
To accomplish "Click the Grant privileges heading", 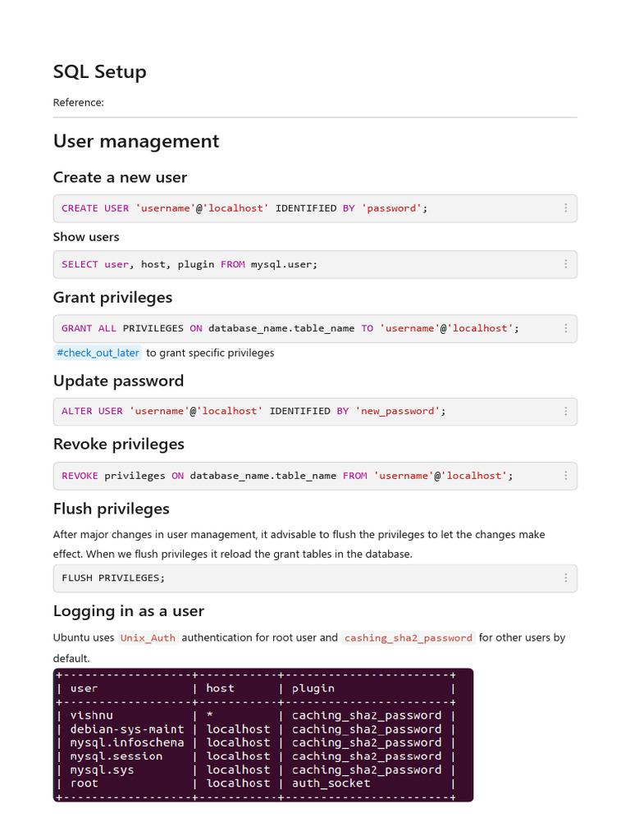I will tap(112, 297).
